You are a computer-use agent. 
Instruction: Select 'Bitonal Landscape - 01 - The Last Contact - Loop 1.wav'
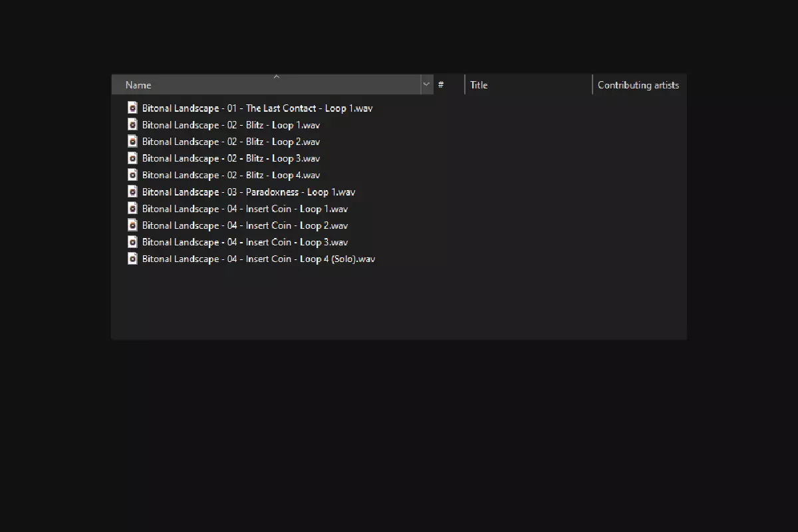click(x=257, y=108)
